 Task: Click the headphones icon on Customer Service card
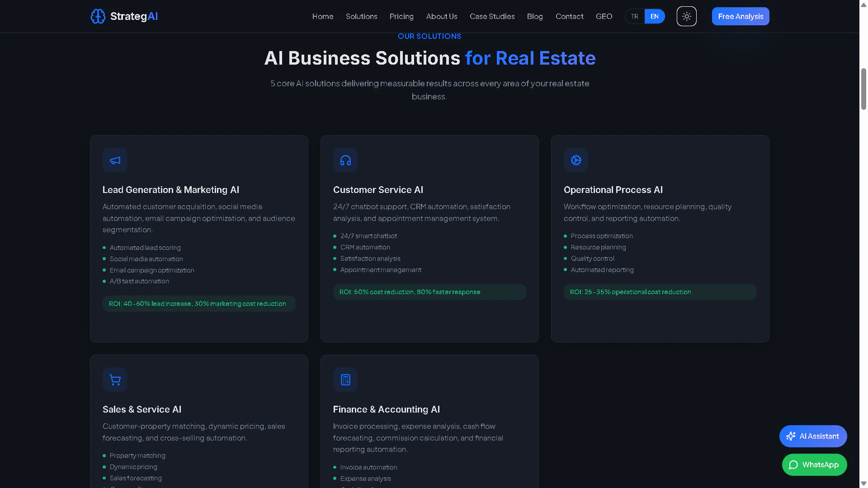345,160
